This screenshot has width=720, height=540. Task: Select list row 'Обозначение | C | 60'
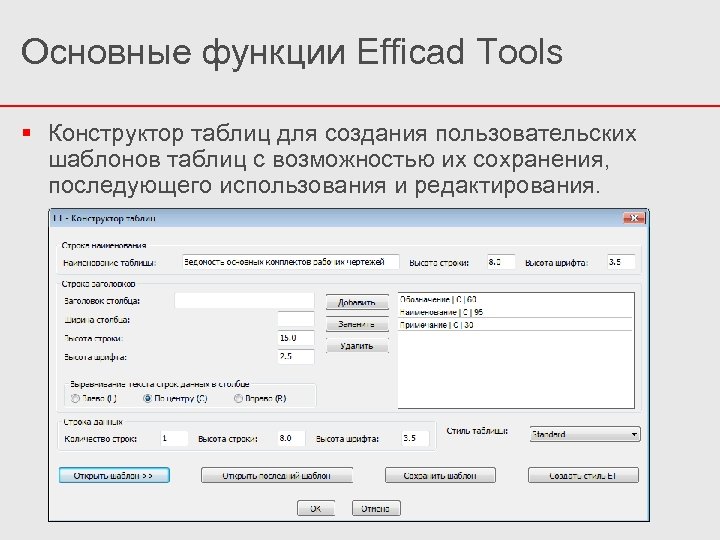coord(516,299)
